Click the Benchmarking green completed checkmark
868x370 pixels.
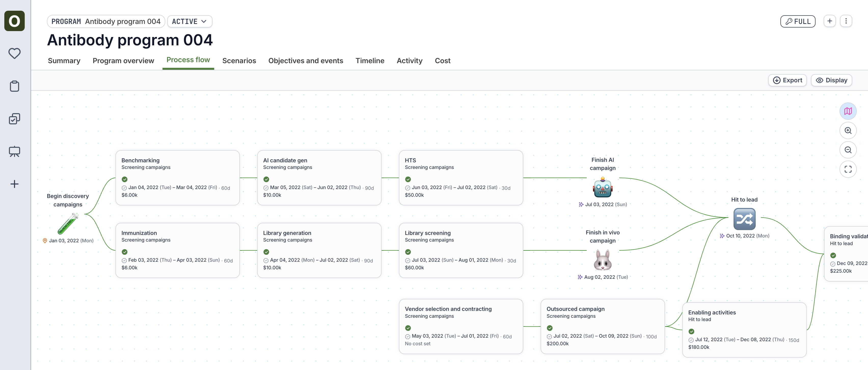125,179
